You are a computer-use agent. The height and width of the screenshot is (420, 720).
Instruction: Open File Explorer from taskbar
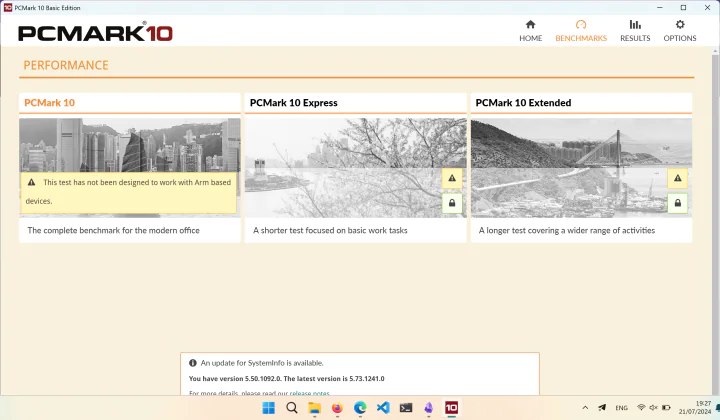click(x=315, y=408)
